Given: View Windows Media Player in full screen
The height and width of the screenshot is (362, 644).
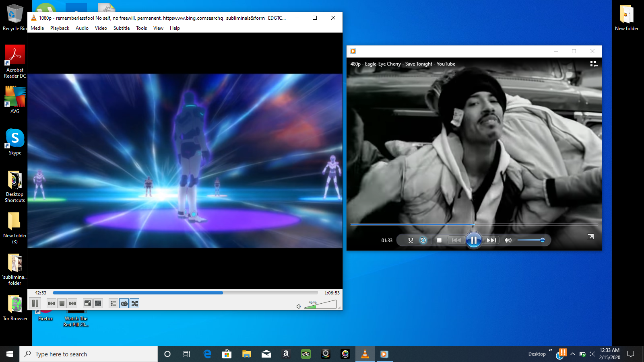Looking at the screenshot, I should tap(590, 237).
